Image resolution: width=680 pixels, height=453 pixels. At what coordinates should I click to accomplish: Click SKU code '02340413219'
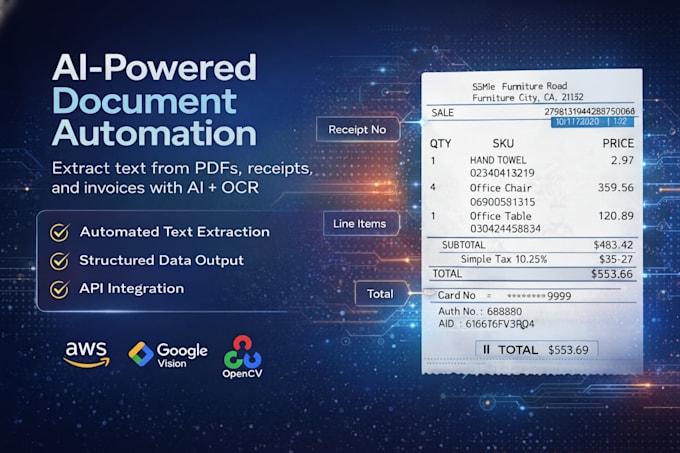click(502, 173)
